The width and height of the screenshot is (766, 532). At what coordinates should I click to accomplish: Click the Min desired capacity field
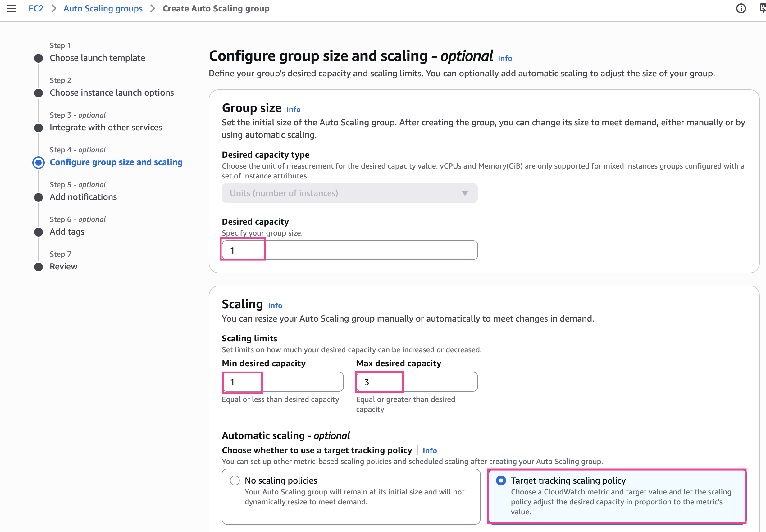click(x=282, y=382)
